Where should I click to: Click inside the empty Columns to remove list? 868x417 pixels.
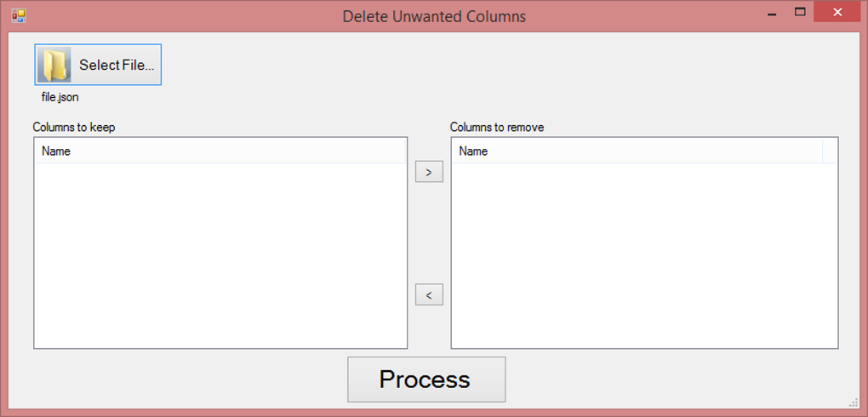[643, 255]
